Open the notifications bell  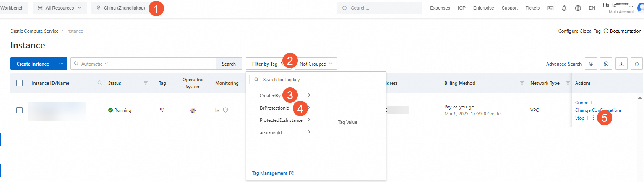click(x=564, y=8)
